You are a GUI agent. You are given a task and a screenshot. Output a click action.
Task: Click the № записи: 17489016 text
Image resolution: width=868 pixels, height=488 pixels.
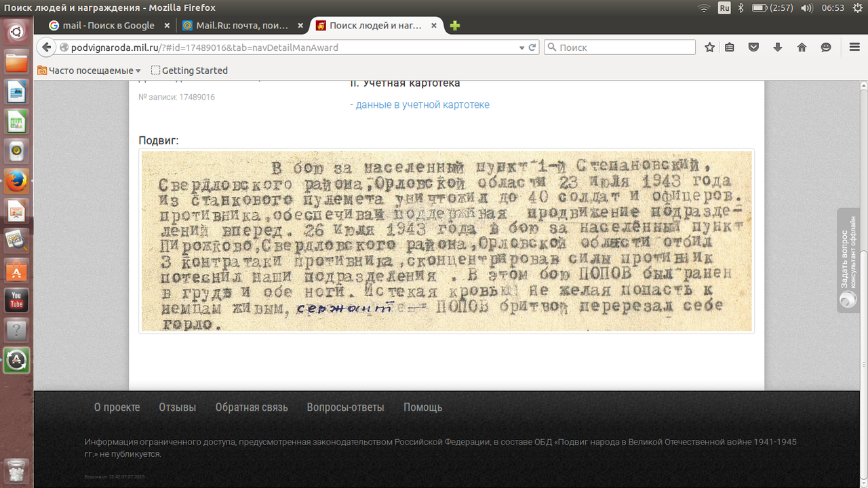176,97
